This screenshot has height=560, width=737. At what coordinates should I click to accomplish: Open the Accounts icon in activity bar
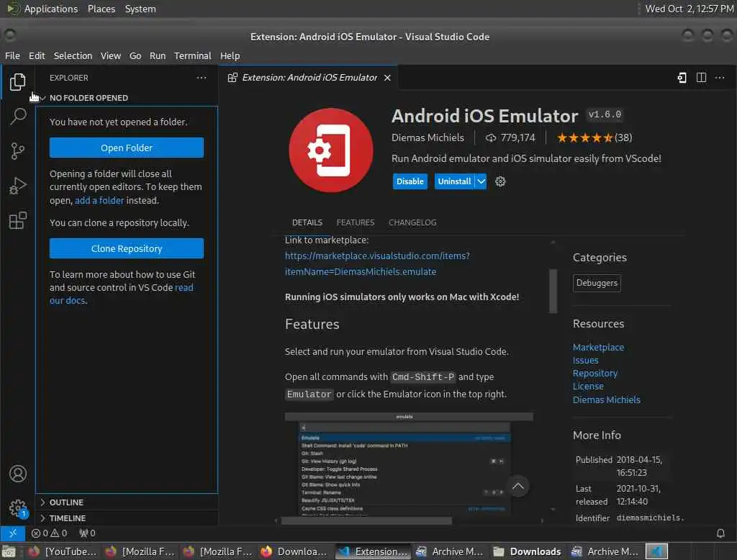point(17,474)
